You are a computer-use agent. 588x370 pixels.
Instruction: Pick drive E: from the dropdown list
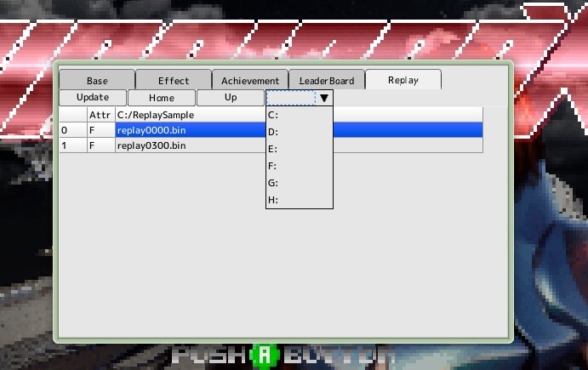click(300, 149)
